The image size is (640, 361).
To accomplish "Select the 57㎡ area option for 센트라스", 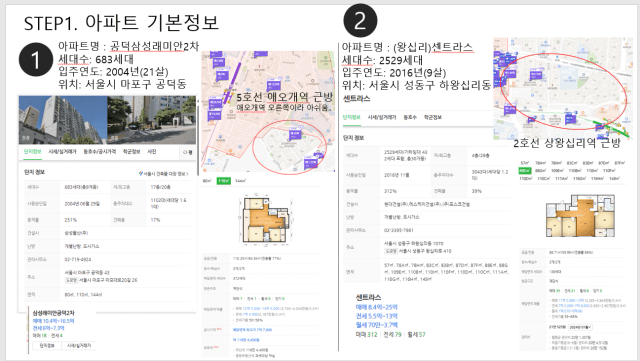I will click(x=524, y=163).
